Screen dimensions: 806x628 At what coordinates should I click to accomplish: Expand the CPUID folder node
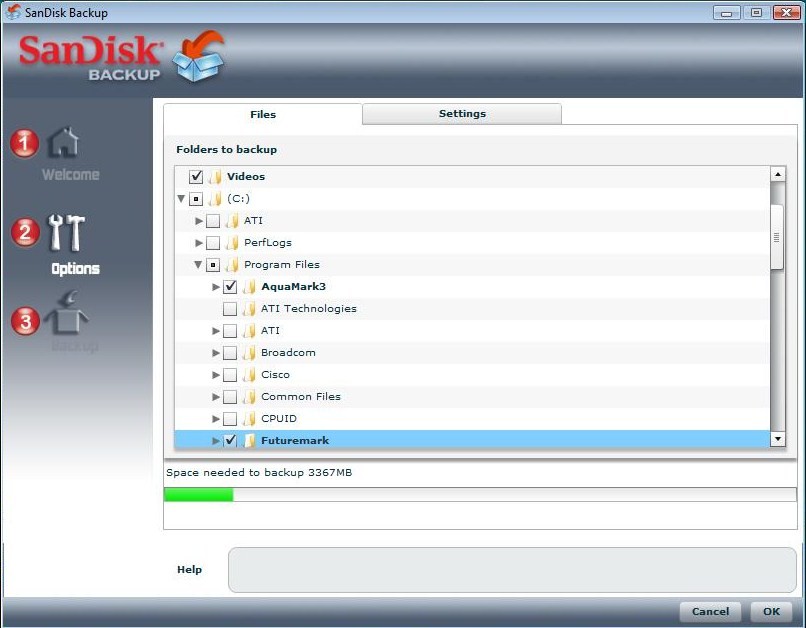tap(216, 419)
